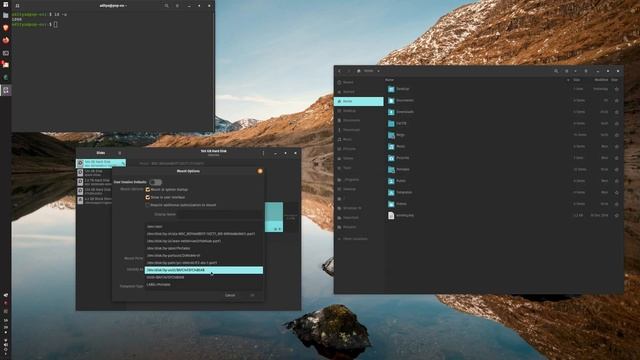Open the drive options three-dot menu in Disks
Viewport: 640px width, 360px height.
263,153
